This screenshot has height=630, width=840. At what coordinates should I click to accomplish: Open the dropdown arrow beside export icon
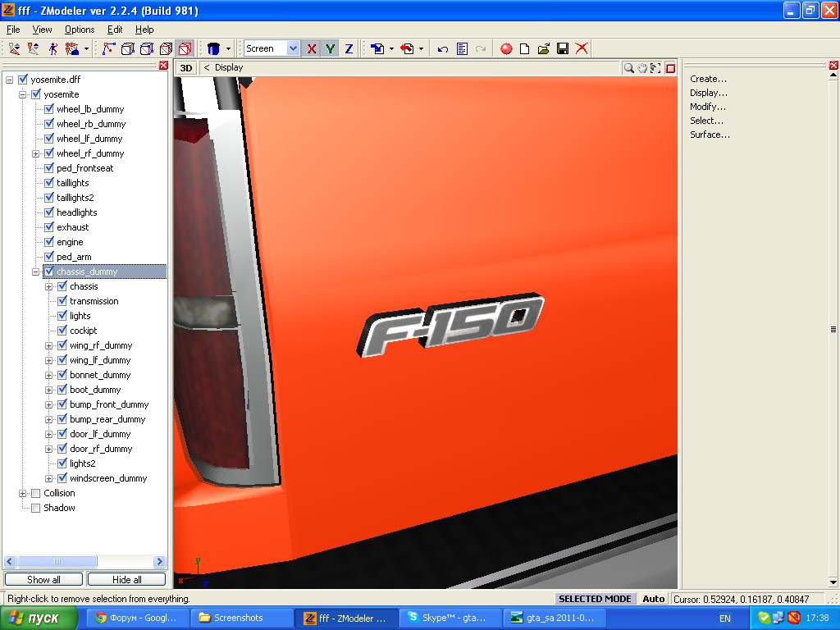coord(421,48)
